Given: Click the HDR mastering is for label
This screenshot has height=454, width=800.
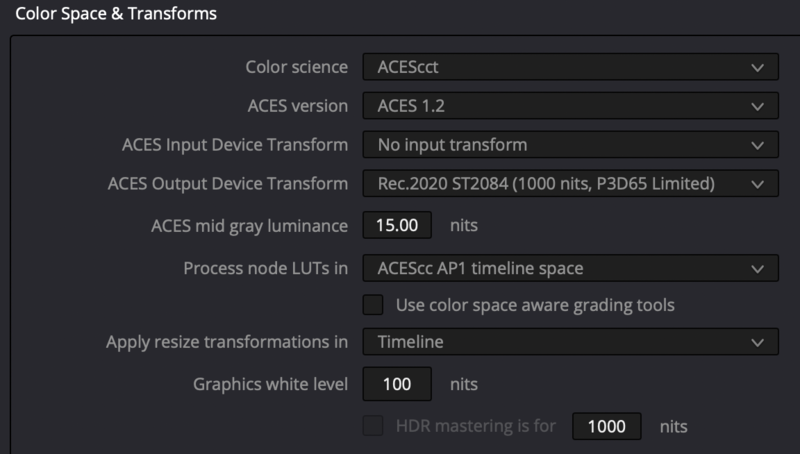Looking at the screenshot, I should point(476,426).
